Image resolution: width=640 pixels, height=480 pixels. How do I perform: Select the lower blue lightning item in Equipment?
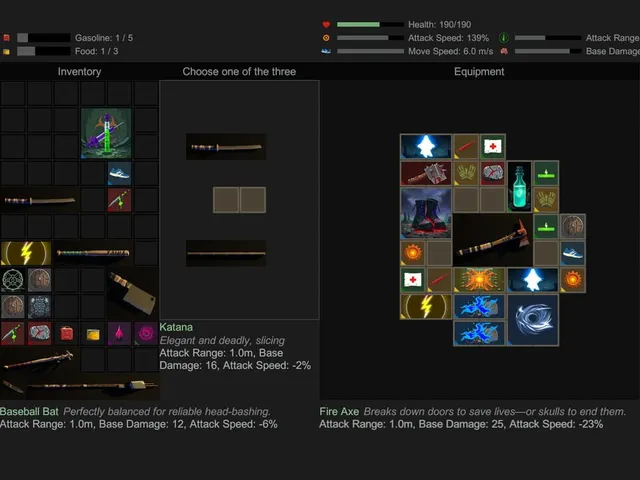click(x=479, y=333)
